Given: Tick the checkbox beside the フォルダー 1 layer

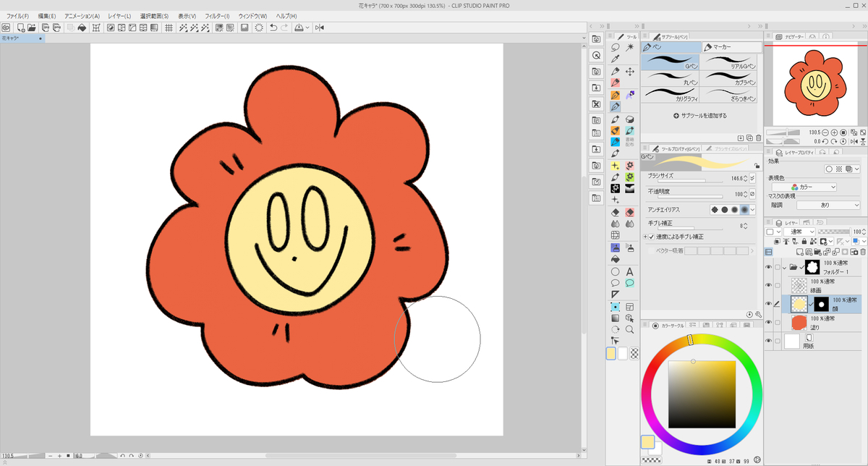Looking at the screenshot, I should (x=778, y=267).
